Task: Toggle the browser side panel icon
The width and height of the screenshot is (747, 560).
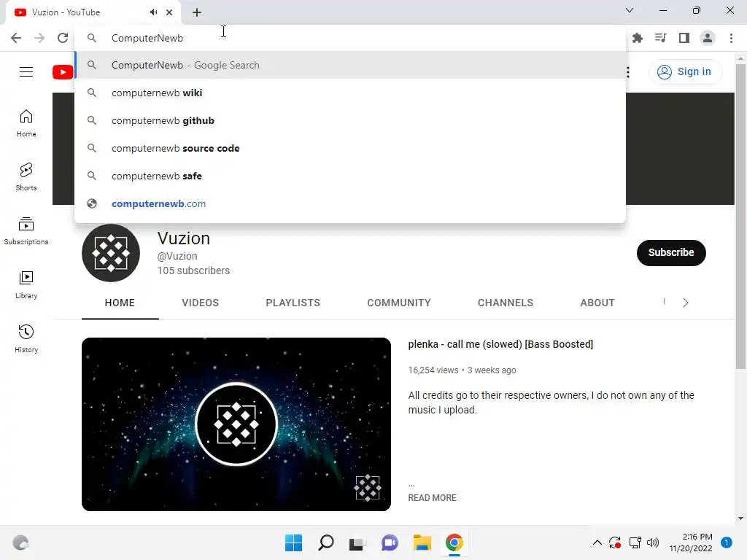Action: (684, 38)
